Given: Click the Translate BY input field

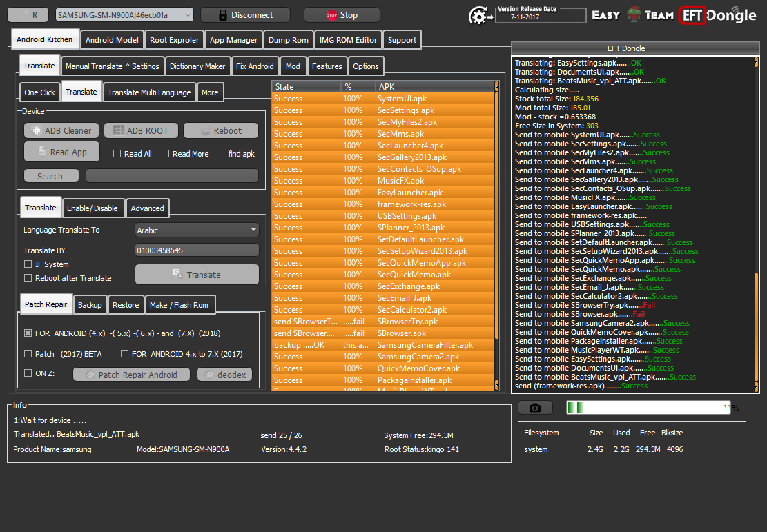Looking at the screenshot, I should pos(197,250).
